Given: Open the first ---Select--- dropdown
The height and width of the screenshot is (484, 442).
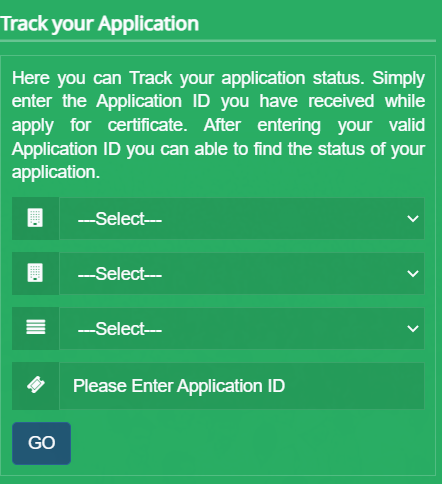Looking at the screenshot, I should 242,219.
